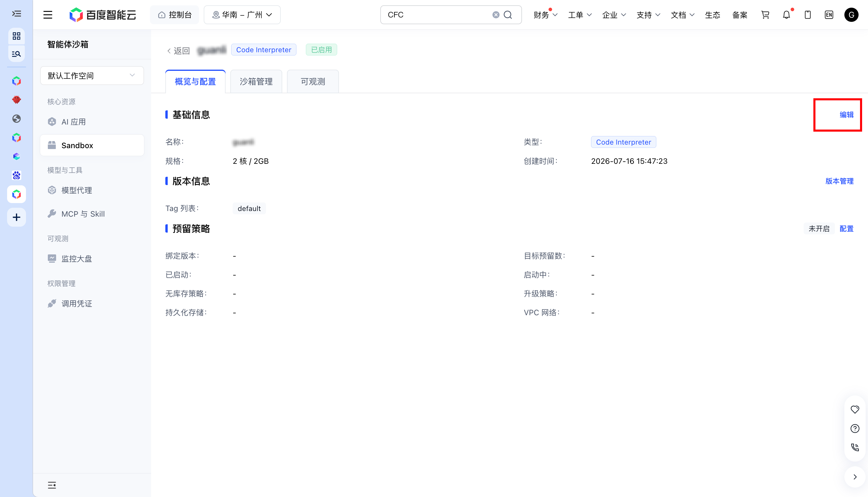
Task: Click the search magnifier icon
Action: pos(508,15)
